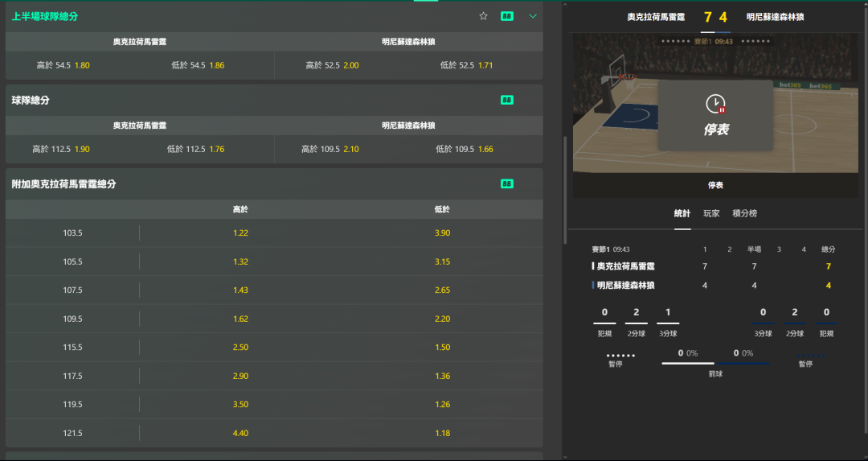Choose under 121.5 odds 1.18
Screen dimensions: 868x461
click(x=442, y=433)
